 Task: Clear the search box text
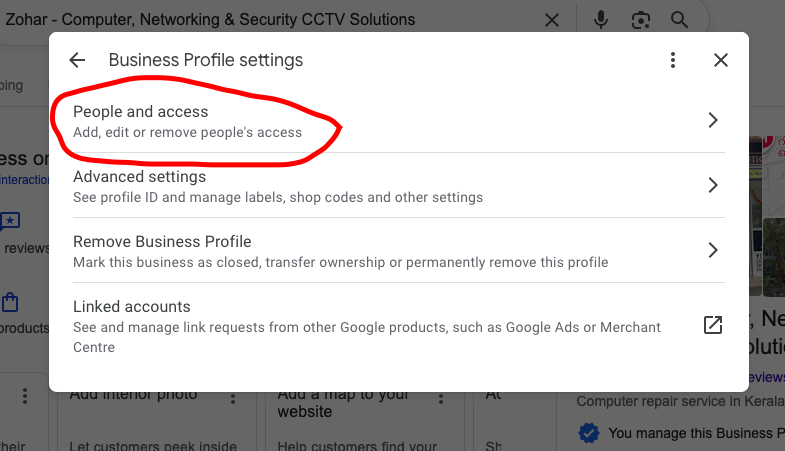click(x=552, y=20)
